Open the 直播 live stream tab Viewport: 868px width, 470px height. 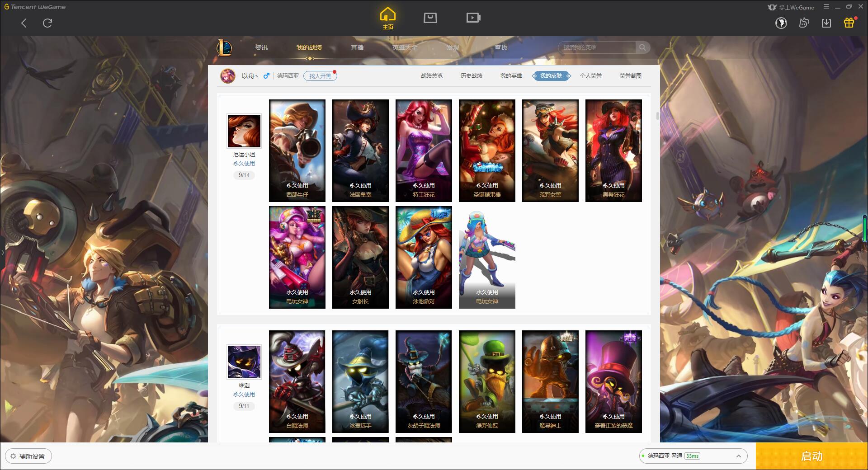[357, 47]
